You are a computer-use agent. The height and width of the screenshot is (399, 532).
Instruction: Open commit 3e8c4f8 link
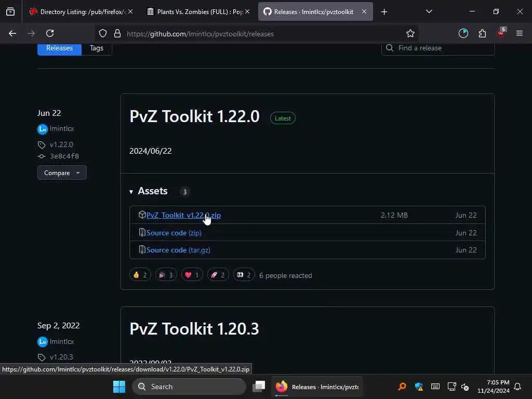(64, 156)
